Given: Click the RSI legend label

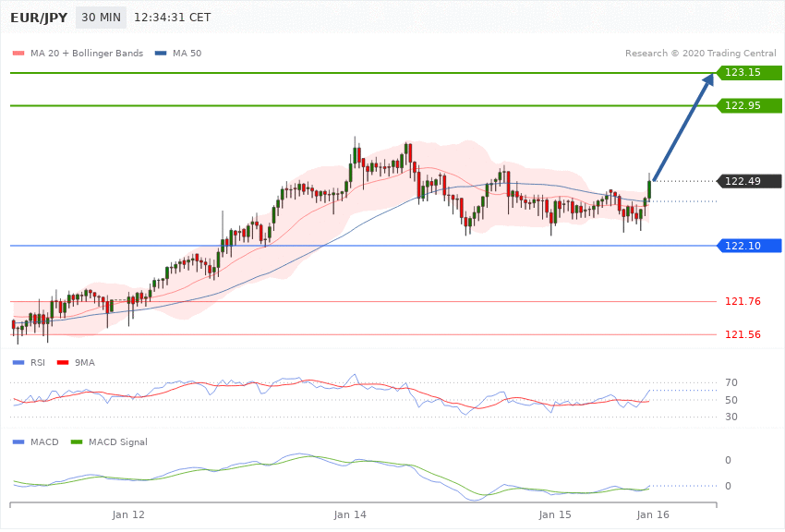Looking at the screenshot, I should (x=38, y=362).
